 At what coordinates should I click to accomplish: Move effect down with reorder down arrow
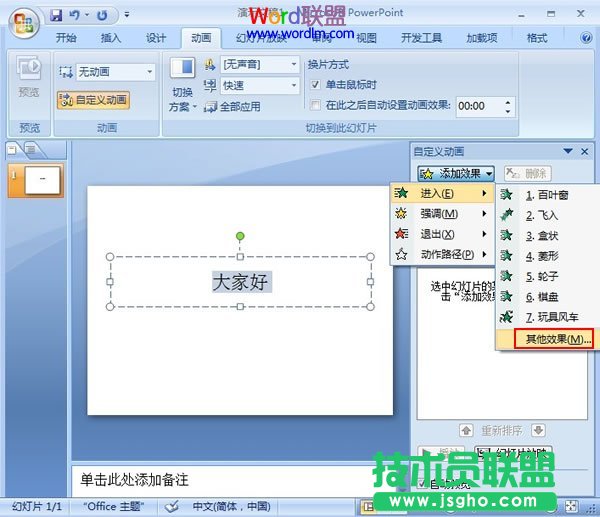538,431
